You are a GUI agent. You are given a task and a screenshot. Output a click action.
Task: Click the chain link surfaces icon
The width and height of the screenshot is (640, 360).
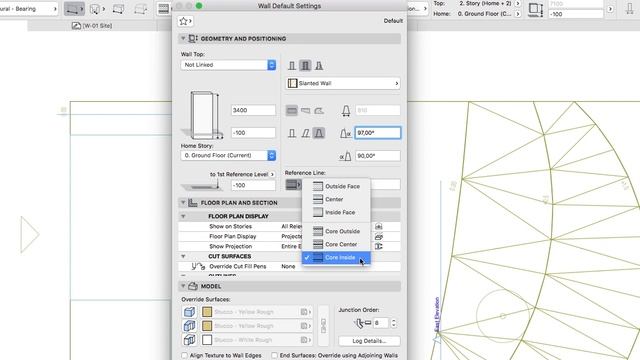323,326
